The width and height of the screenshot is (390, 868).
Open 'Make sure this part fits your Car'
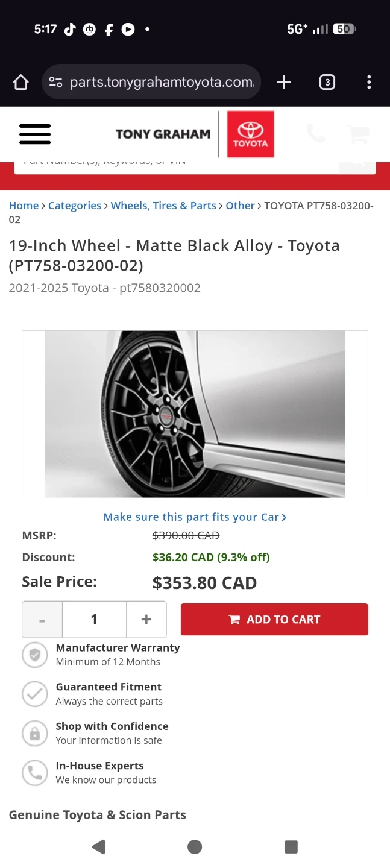click(x=195, y=517)
